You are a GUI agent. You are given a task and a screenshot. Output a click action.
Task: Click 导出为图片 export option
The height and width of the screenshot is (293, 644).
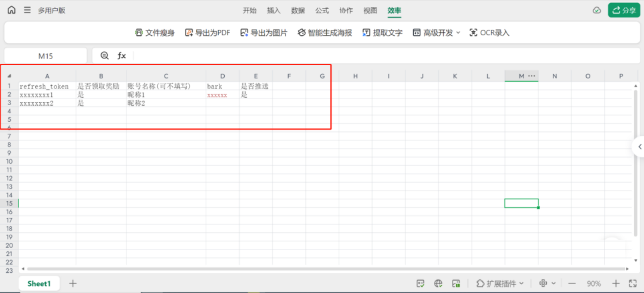264,33
